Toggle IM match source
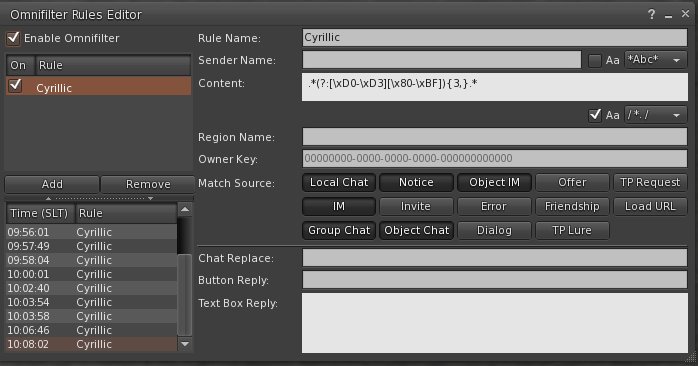The height and width of the screenshot is (366, 698). (339, 207)
